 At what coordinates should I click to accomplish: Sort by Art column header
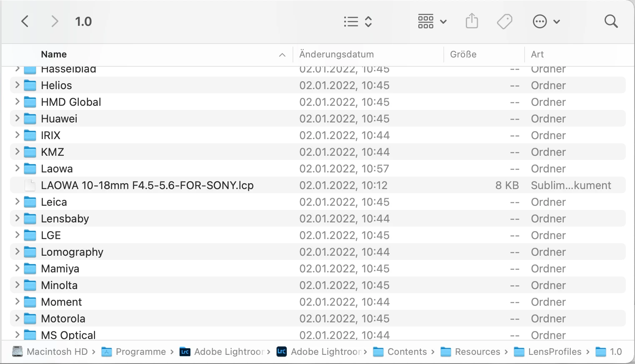[x=537, y=55]
